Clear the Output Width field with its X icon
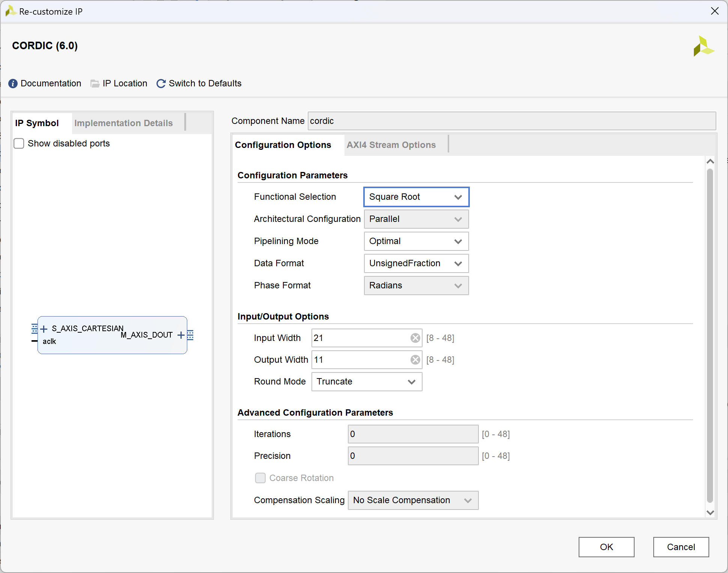728x573 pixels. [415, 360]
